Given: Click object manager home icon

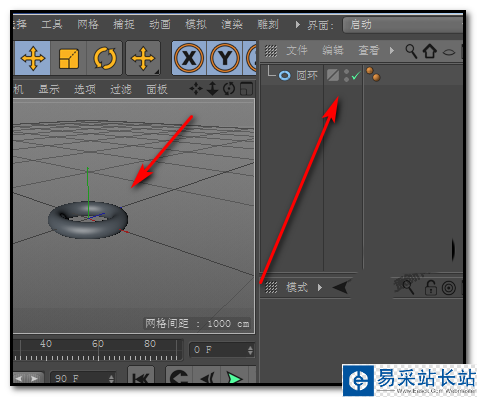Looking at the screenshot, I should [430, 51].
